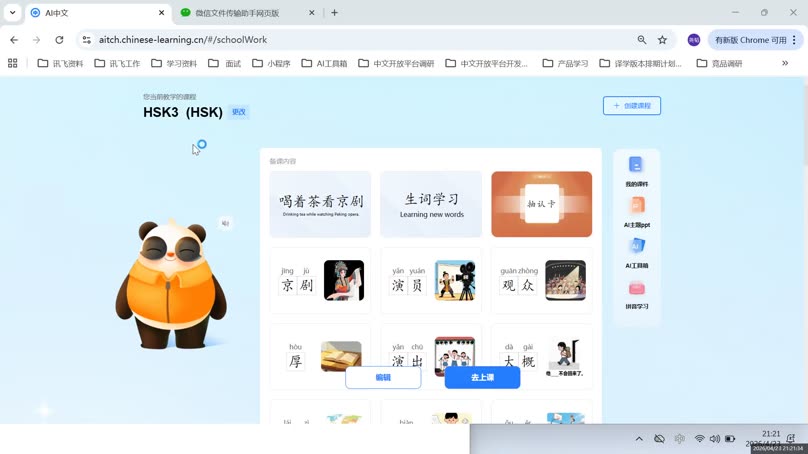
Task: Open 讯飞资料 bookmark folder
Action: pos(60,63)
